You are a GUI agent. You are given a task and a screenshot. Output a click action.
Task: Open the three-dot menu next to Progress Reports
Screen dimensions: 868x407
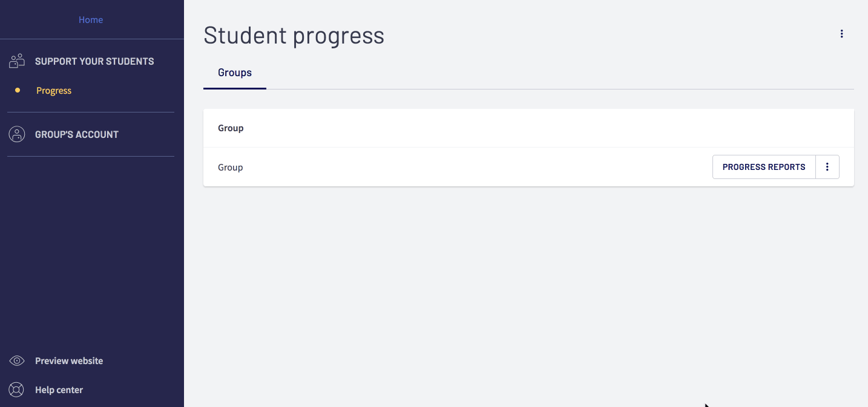[x=827, y=167]
